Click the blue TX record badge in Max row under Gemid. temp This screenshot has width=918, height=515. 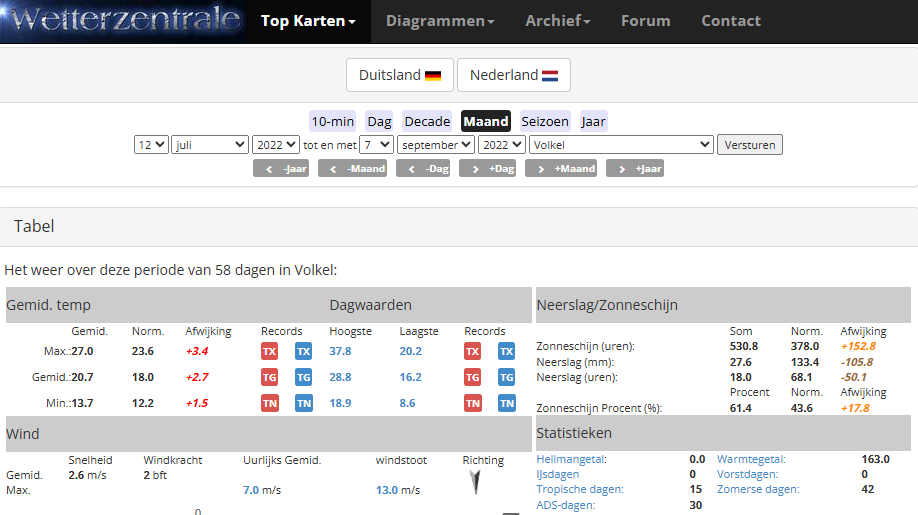click(x=303, y=351)
